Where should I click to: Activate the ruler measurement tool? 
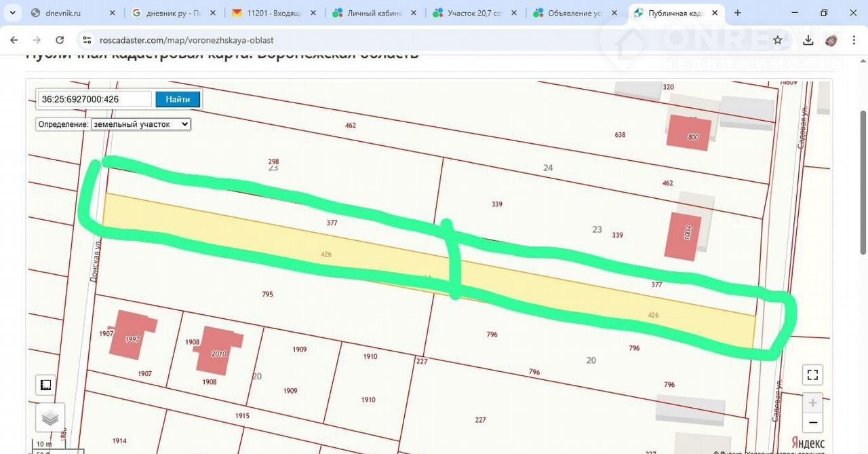point(45,385)
